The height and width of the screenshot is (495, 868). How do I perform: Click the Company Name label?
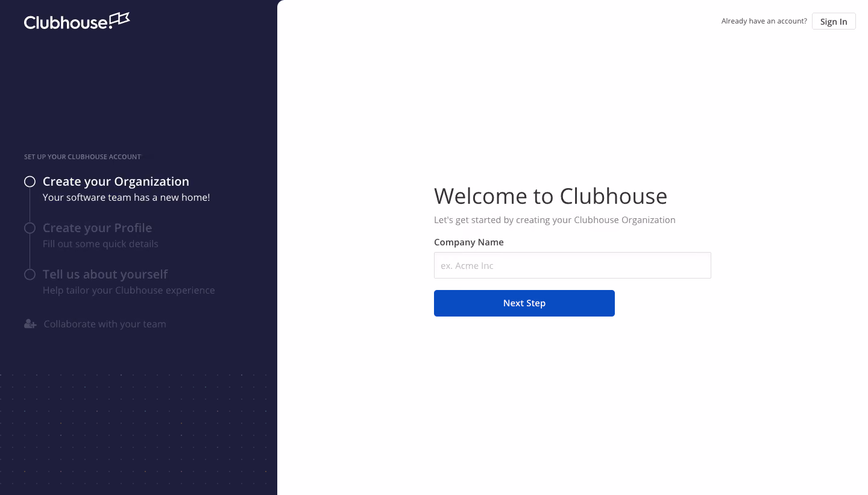coord(469,242)
